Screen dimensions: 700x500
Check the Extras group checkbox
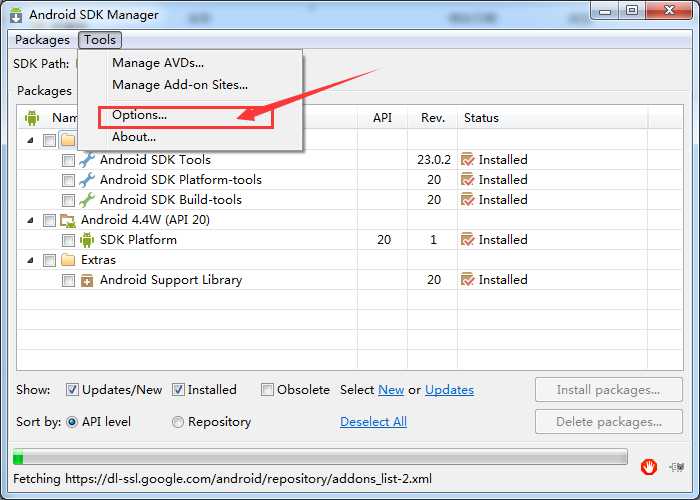click(50, 260)
